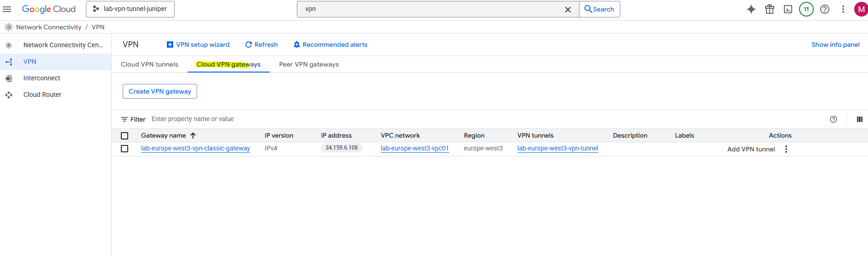Screen dimensions: 868x256
Task: Open Recommended alerts
Action: pyautogui.click(x=330, y=45)
